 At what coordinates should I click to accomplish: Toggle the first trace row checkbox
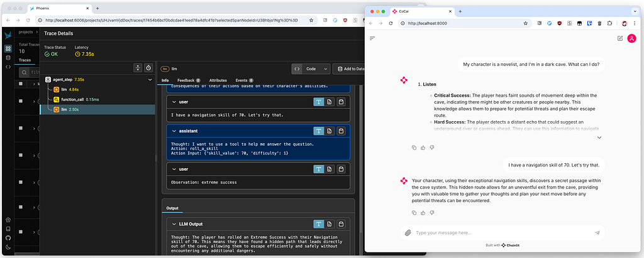point(21,101)
